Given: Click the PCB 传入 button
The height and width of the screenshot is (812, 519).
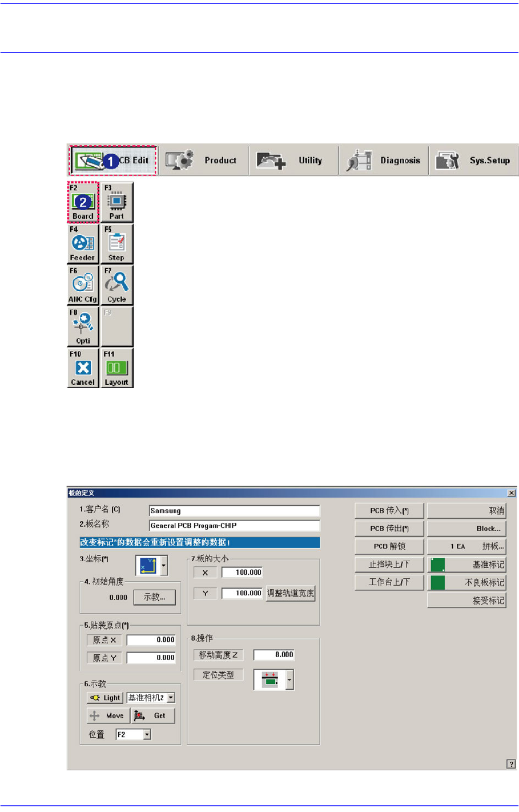Looking at the screenshot, I should 389,511.
